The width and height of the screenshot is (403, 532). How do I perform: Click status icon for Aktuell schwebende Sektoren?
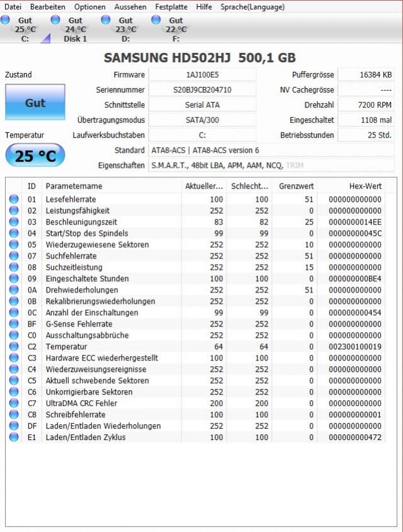14,380
